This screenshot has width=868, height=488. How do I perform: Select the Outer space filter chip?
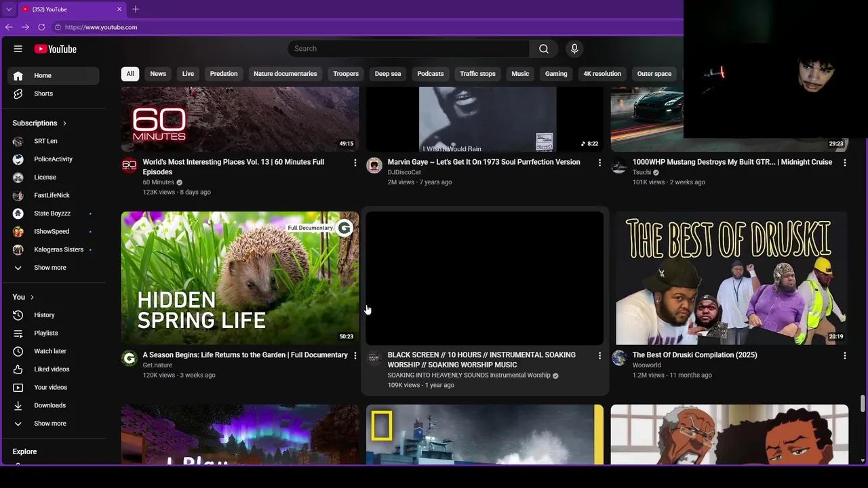click(654, 74)
